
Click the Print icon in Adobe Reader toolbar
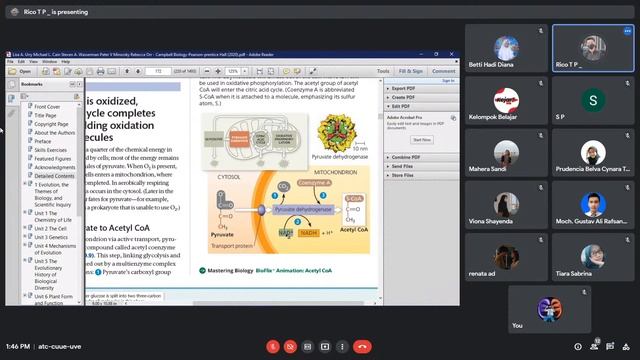point(100,71)
